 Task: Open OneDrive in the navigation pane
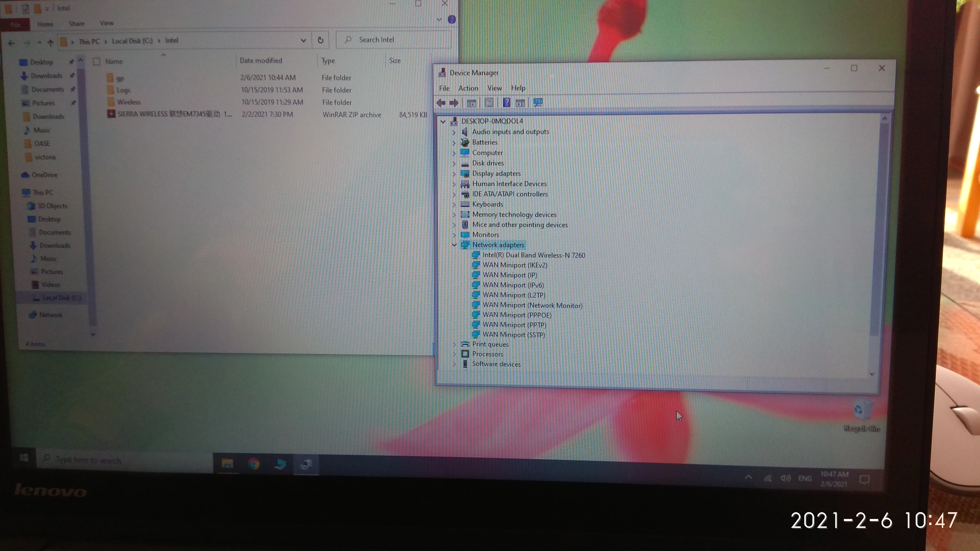click(44, 175)
